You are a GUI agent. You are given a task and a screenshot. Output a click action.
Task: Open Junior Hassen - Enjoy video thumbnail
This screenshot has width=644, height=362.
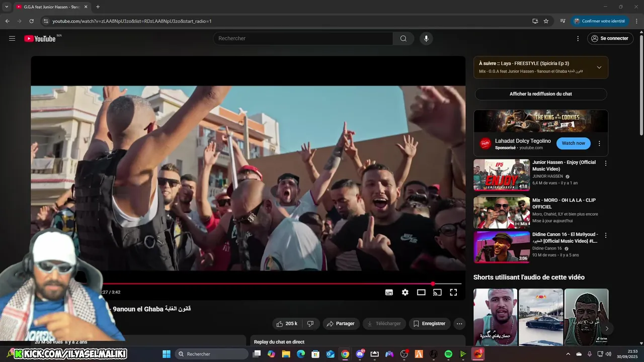click(502, 175)
